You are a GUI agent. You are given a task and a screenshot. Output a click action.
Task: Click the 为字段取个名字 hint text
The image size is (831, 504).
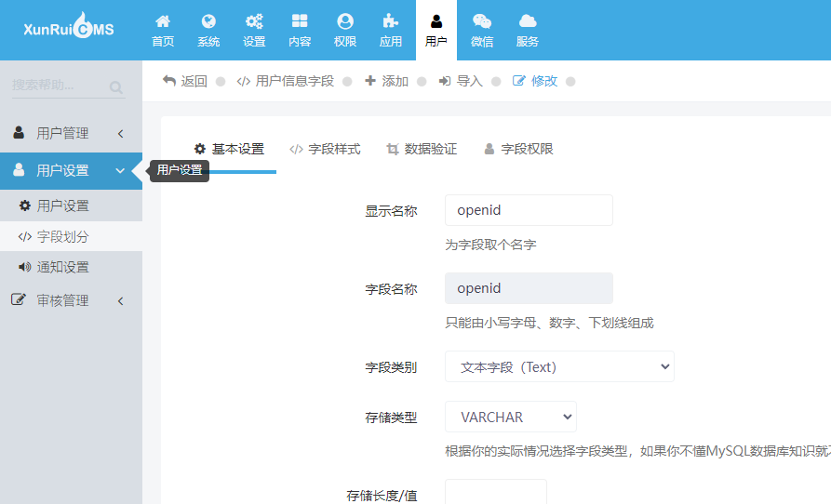[490, 245]
